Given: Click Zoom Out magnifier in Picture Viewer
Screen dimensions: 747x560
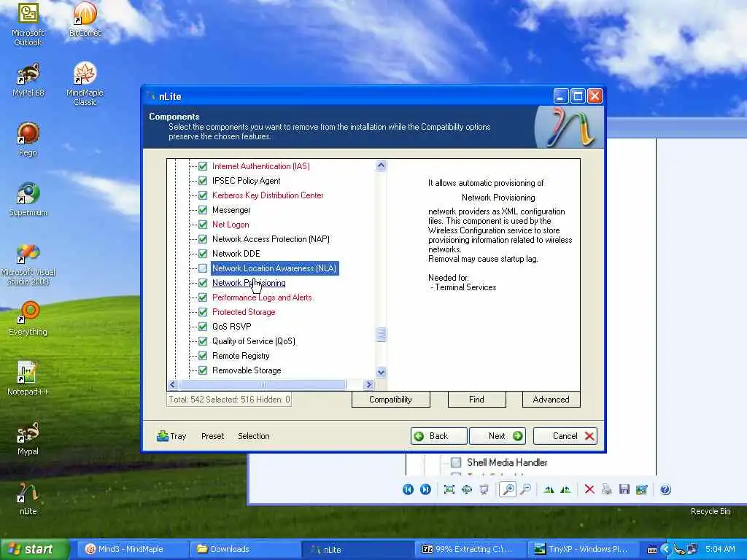Looking at the screenshot, I should (525, 489).
